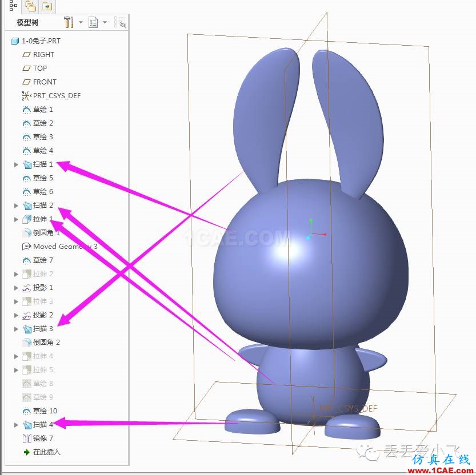Click the PRT_CSYS_DEF label in the 3D view
The image size is (476, 475).
pos(349,409)
